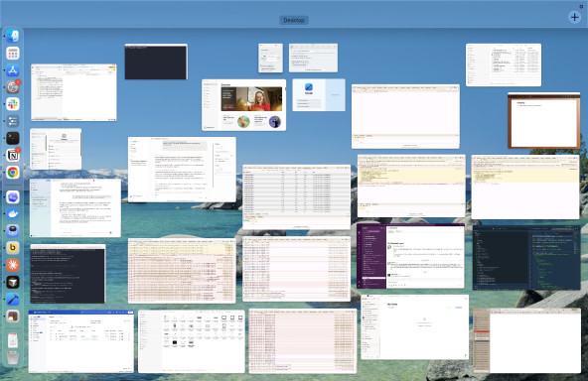Image resolution: width=588 pixels, height=381 pixels.
Task: Open Notion from the Dock
Action: pos(13,155)
